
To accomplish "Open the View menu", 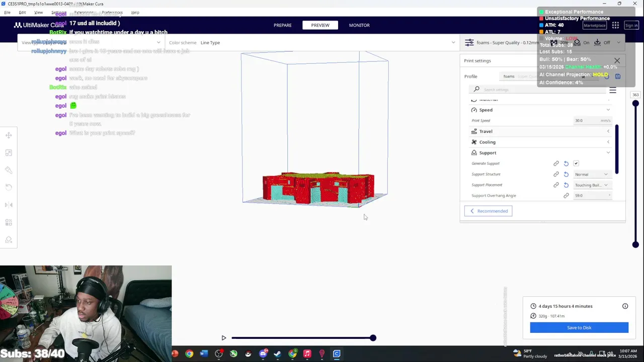I will point(39,12).
